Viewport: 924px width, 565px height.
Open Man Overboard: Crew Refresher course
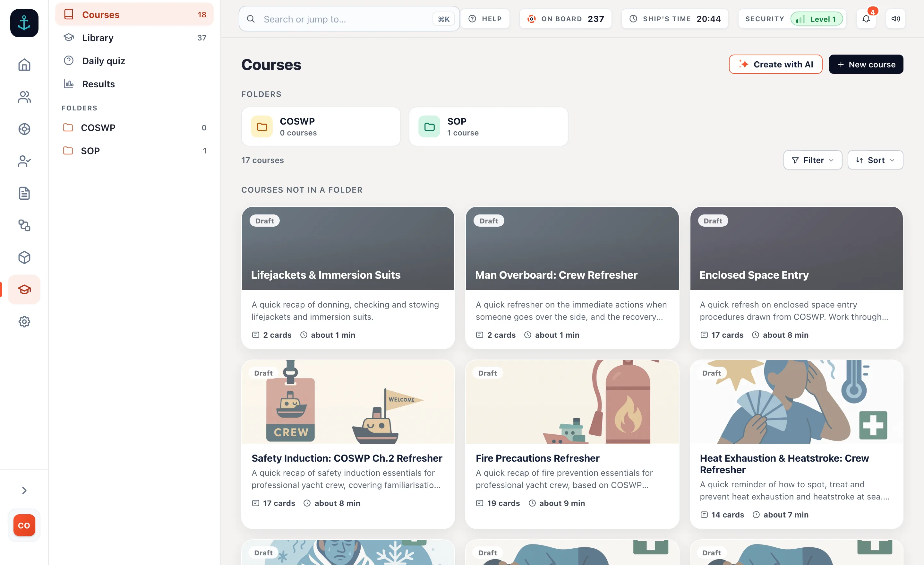pos(572,278)
